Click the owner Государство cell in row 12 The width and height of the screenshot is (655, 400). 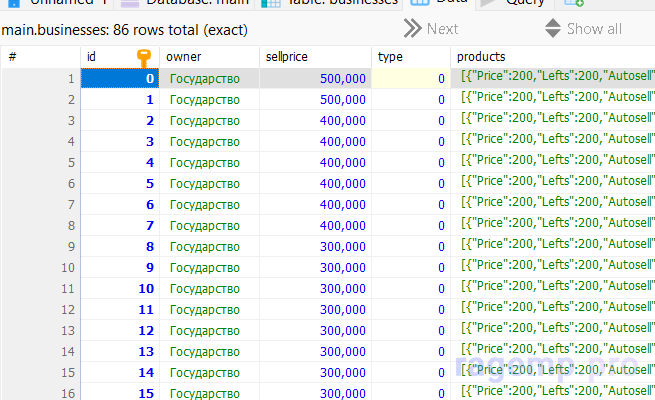(x=209, y=309)
